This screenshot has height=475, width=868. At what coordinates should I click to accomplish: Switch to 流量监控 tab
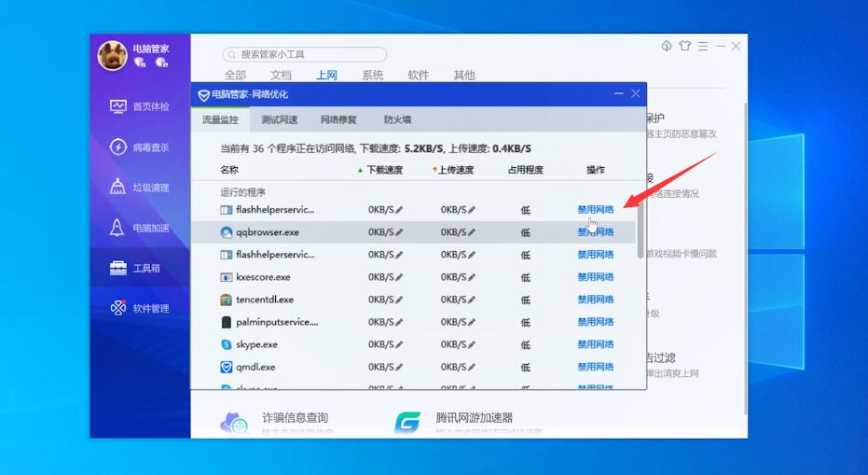(x=220, y=119)
